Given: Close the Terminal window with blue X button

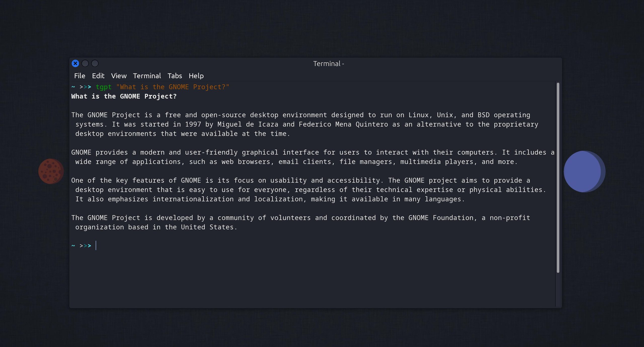Looking at the screenshot, I should pyautogui.click(x=75, y=63).
